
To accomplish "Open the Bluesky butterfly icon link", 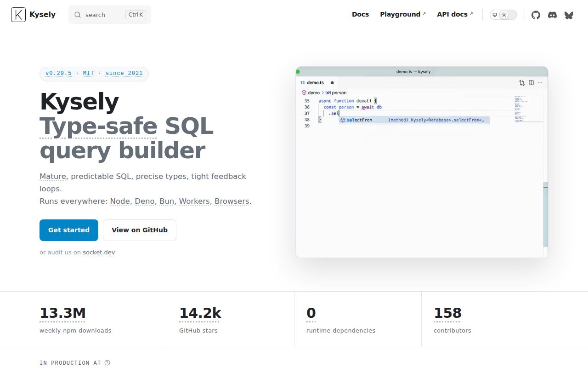I will 569,15.
